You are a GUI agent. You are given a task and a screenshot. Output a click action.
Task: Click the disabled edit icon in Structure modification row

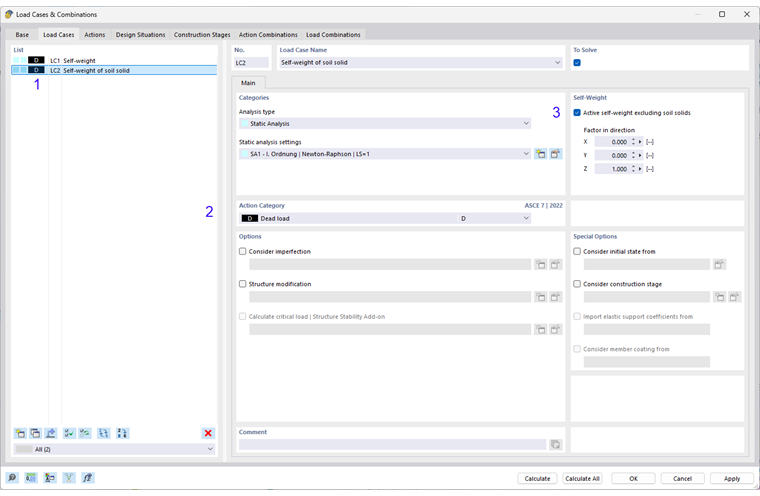[x=555, y=297]
